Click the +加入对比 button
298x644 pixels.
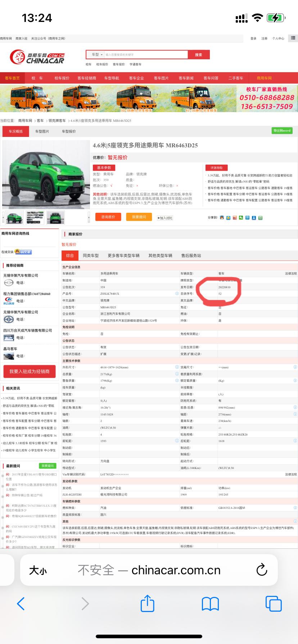165,218
